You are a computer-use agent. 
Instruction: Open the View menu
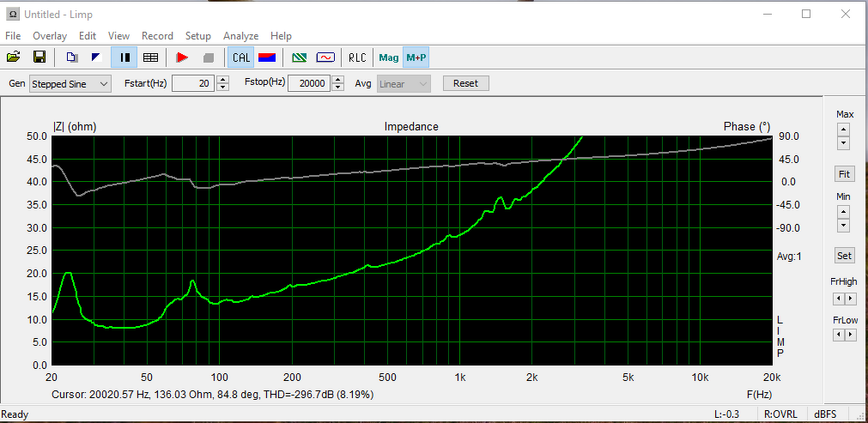118,36
